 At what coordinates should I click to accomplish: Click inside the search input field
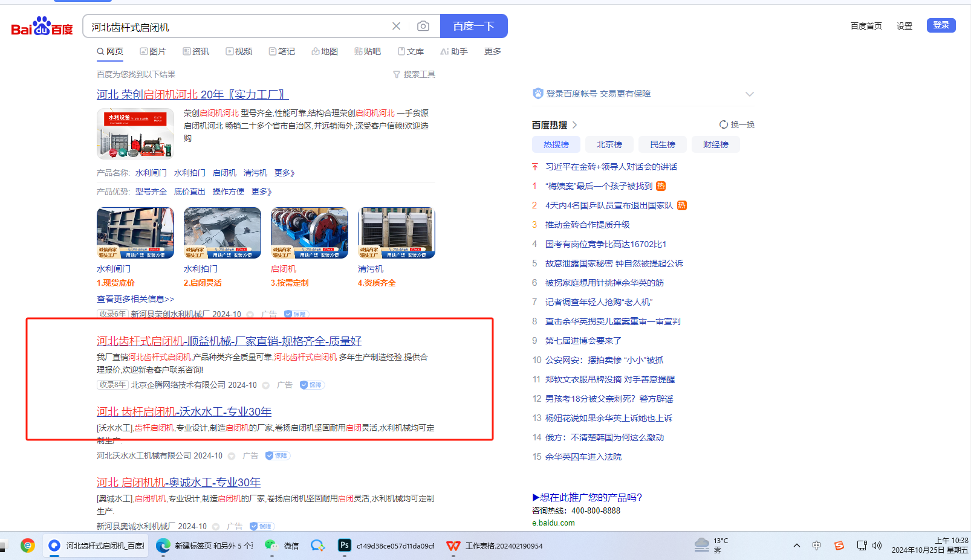(x=236, y=27)
